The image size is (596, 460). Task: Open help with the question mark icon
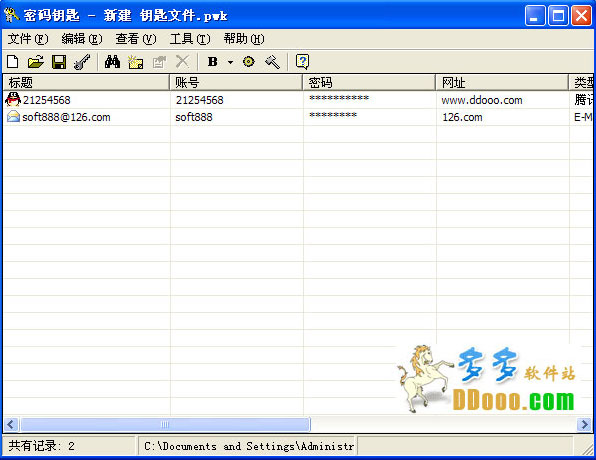click(302, 62)
